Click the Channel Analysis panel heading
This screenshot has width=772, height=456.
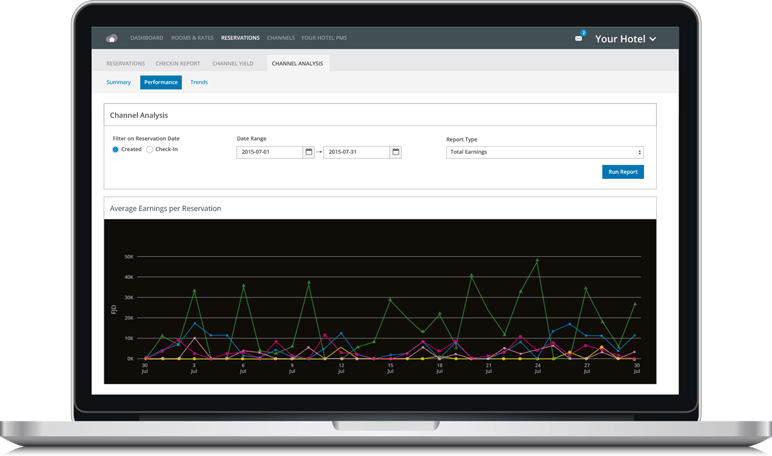click(139, 115)
